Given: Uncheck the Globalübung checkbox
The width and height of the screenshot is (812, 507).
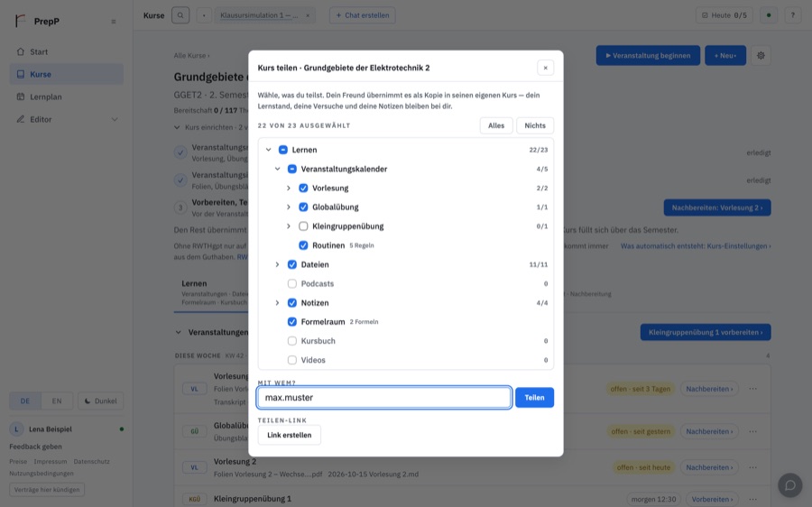Looking at the screenshot, I should click(x=303, y=207).
